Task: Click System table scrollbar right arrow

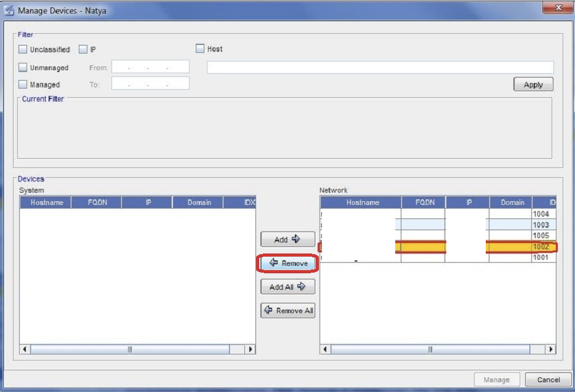Action: tap(250, 349)
